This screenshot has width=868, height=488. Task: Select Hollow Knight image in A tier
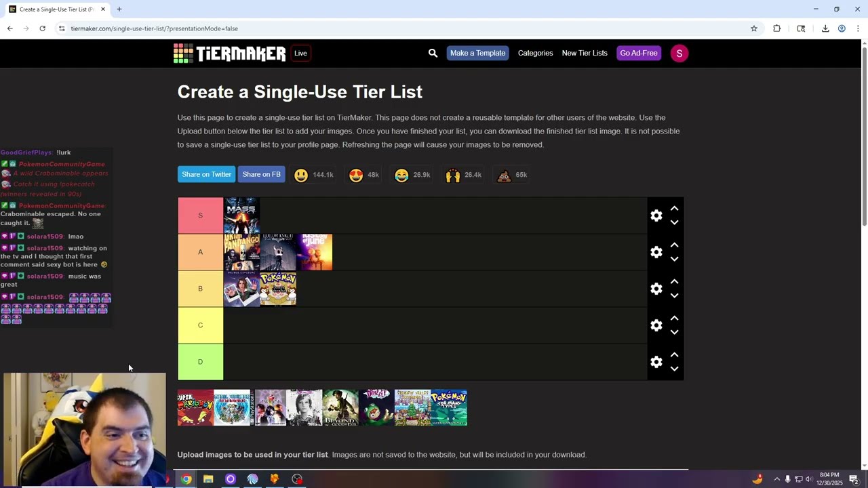point(278,252)
